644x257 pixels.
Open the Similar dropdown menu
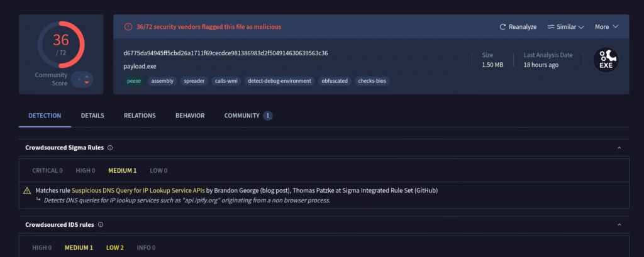pyautogui.click(x=566, y=27)
